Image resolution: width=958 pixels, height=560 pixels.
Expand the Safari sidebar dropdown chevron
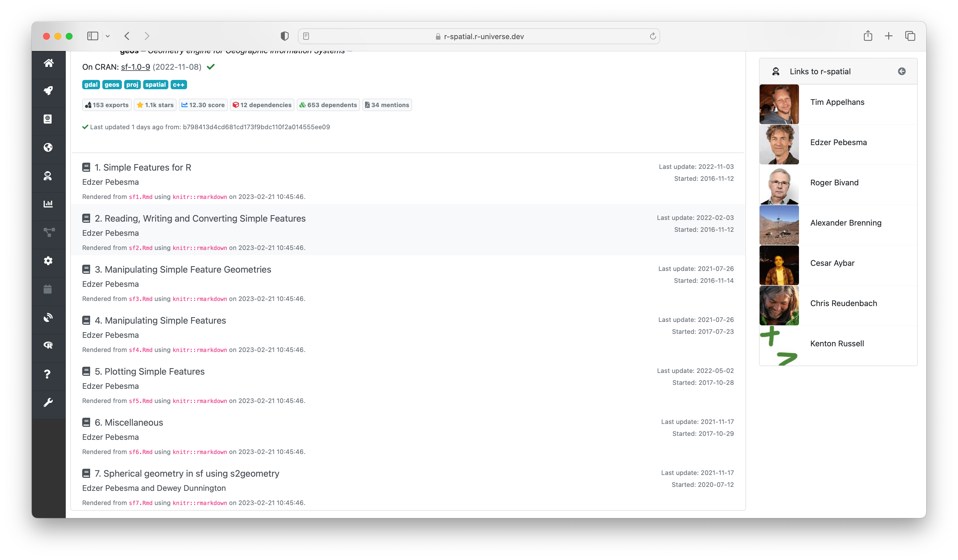(x=108, y=37)
